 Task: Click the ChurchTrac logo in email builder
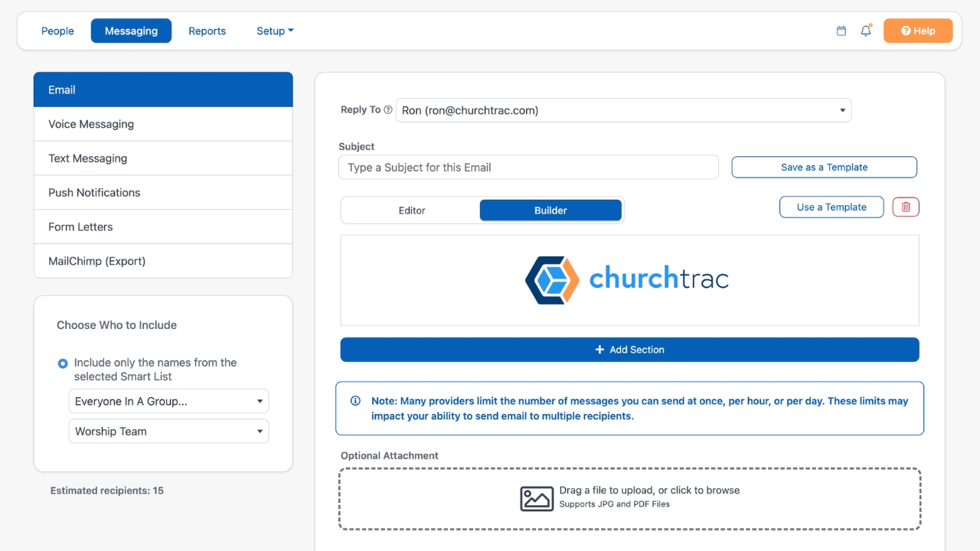[627, 280]
